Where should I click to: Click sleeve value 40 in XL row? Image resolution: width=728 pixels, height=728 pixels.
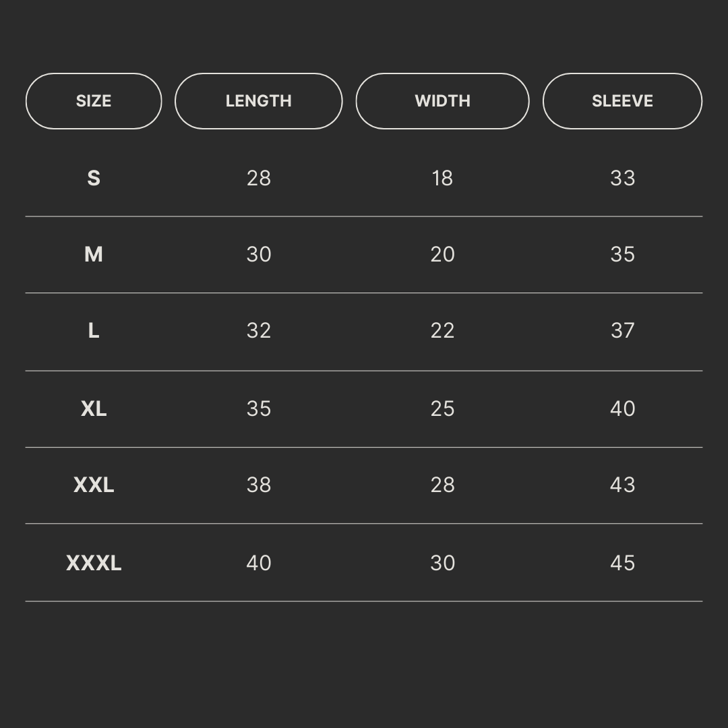622,408
